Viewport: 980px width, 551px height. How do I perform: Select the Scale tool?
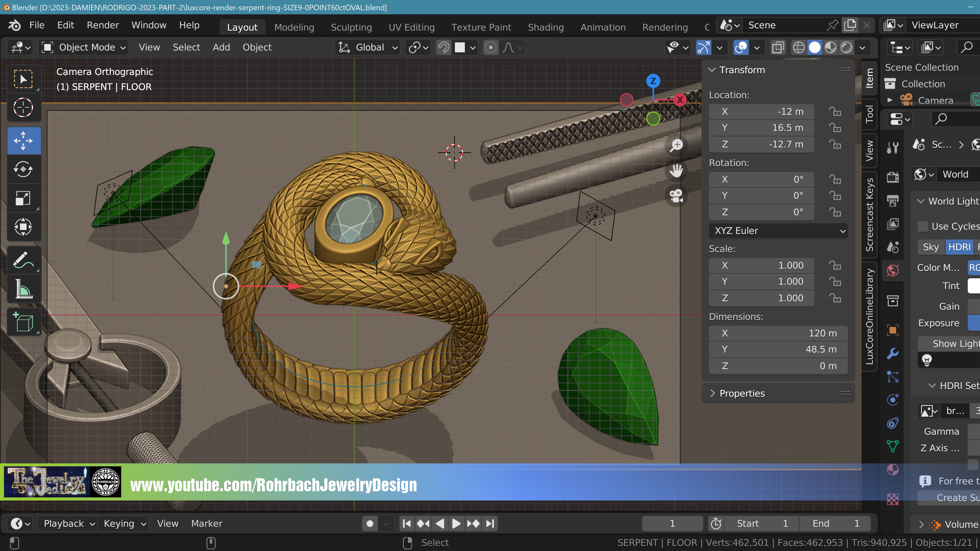[x=23, y=198]
